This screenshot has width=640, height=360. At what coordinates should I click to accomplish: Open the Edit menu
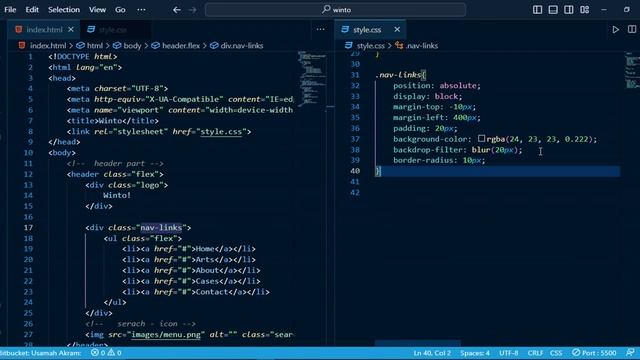32,9
